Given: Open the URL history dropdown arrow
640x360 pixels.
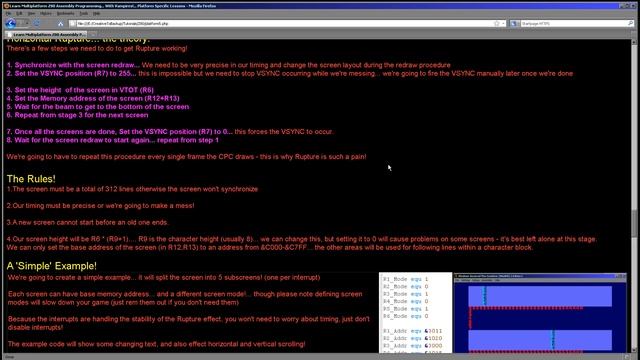Looking at the screenshot, I should point(503,24).
